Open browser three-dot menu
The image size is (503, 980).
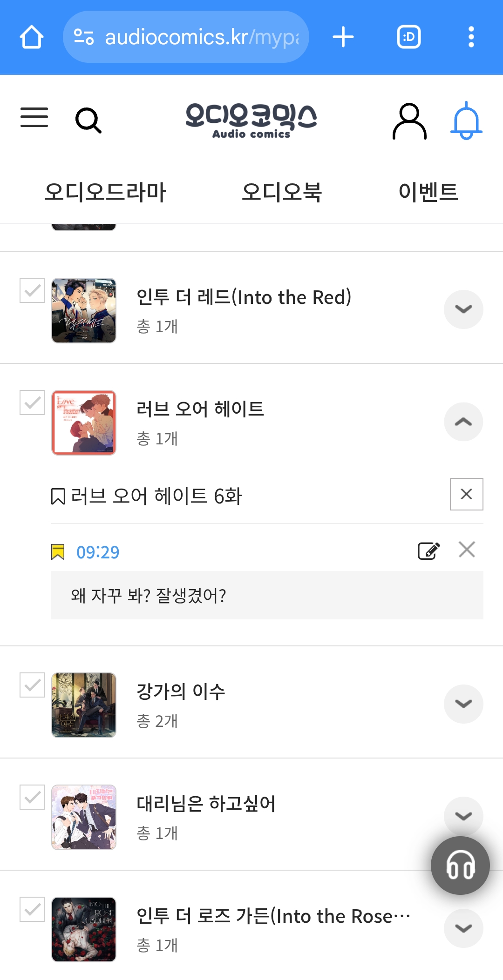coord(471,37)
